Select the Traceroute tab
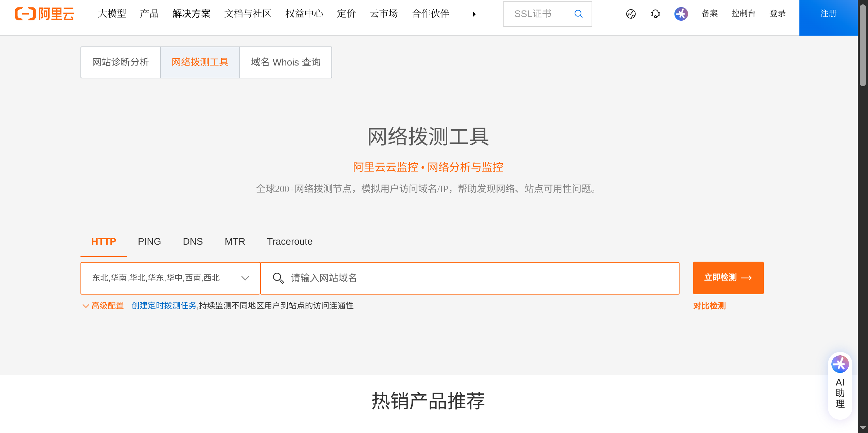Image resolution: width=868 pixels, height=433 pixels. click(x=289, y=241)
